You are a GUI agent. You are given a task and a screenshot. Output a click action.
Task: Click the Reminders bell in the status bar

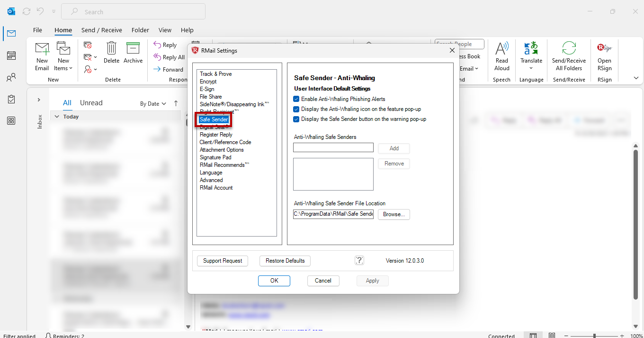pos(48,336)
